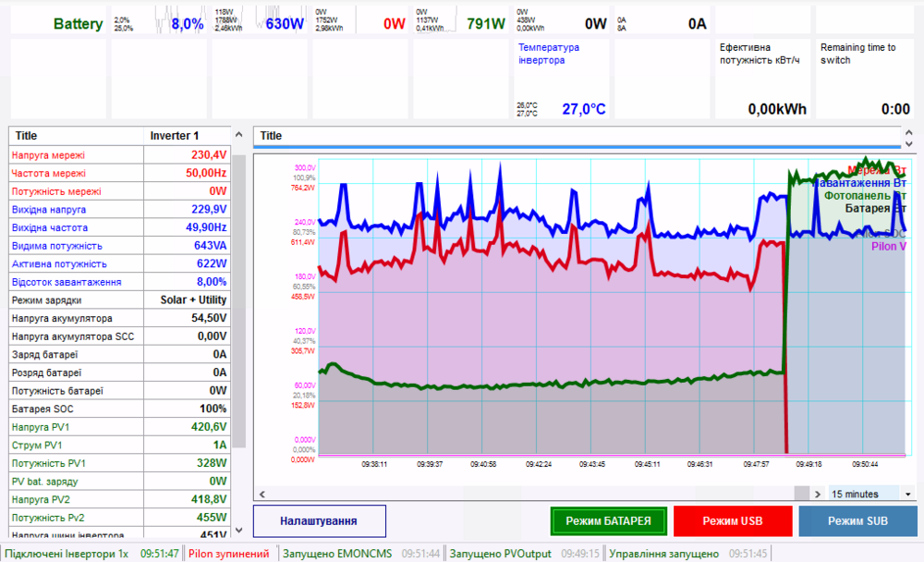Select the Режим SUB mode button
The width and height of the screenshot is (924, 562).
point(857,521)
